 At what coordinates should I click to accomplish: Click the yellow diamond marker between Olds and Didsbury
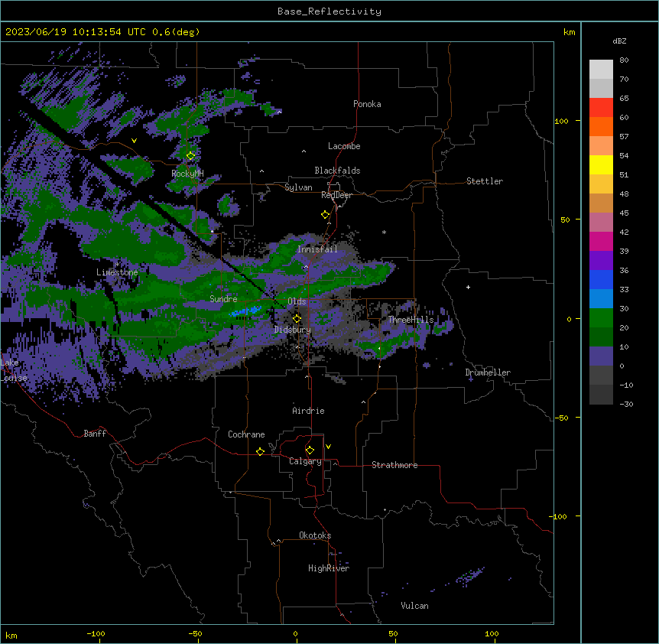click(x=297, y=319)
